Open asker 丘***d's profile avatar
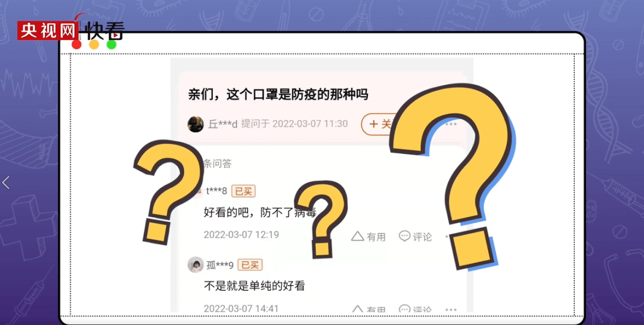Viewport: 644px width, 325px height. click(x=196, y=124)
